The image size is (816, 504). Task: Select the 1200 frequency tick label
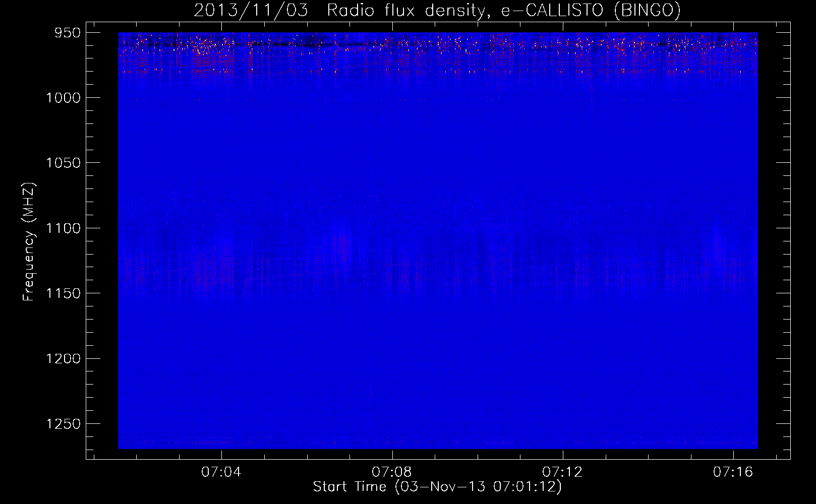point(63,358)
